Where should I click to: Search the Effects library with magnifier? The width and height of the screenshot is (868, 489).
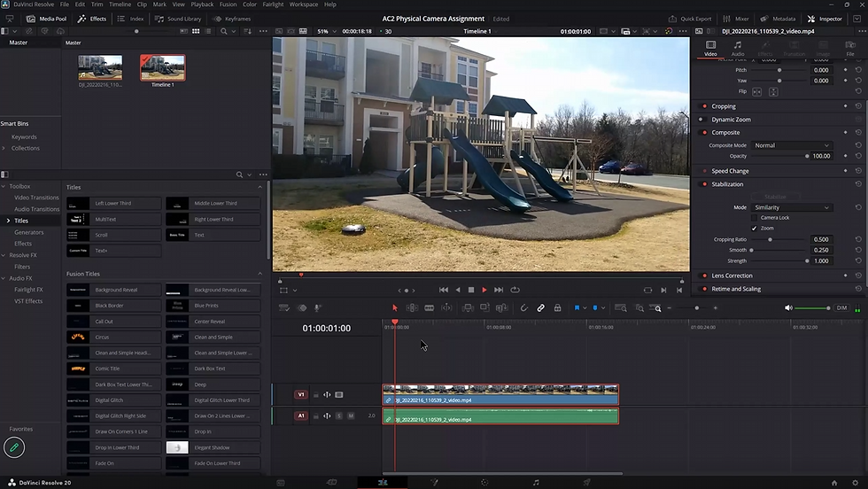click(239, 175)
